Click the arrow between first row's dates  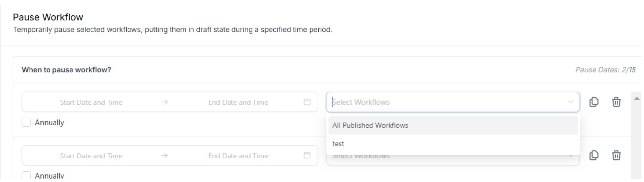click(165, 102)
